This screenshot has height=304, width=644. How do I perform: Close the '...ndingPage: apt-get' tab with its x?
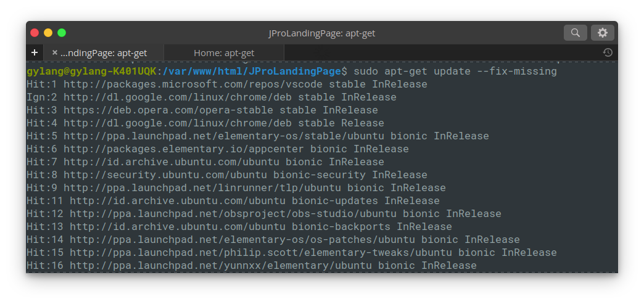pyautogui.click(x=55, y=52)
